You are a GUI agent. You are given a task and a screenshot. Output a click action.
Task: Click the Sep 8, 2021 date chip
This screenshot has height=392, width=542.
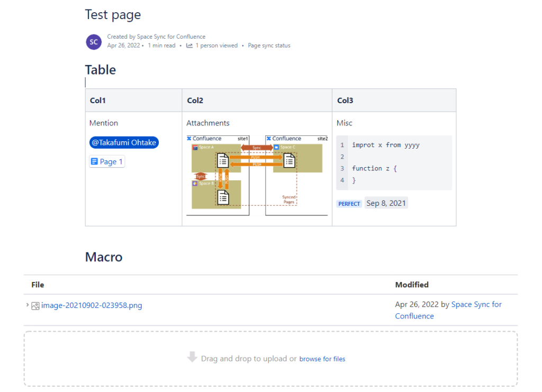tap(386, 203)
